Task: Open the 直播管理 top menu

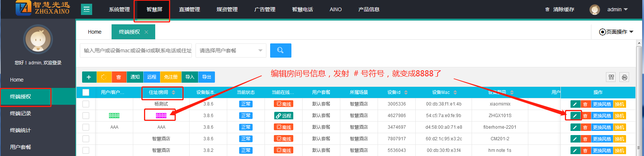Action: click(190, 9)
